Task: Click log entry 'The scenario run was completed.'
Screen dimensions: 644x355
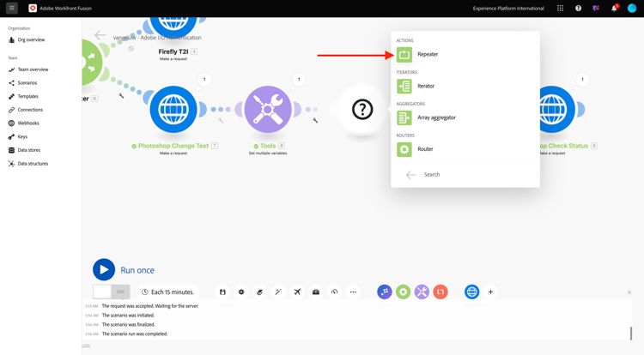Action: [135, 334]
